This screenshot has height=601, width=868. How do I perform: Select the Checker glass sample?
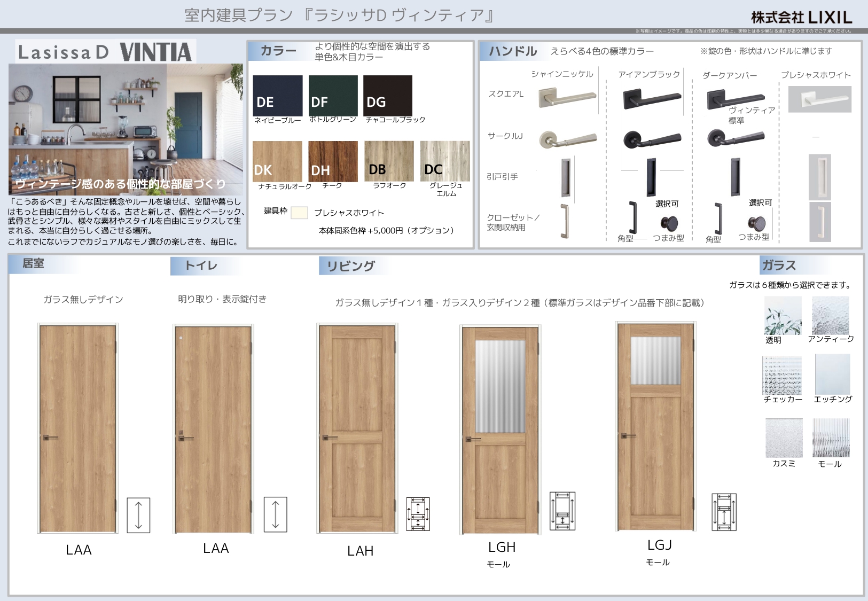click(x=783, y=375)
